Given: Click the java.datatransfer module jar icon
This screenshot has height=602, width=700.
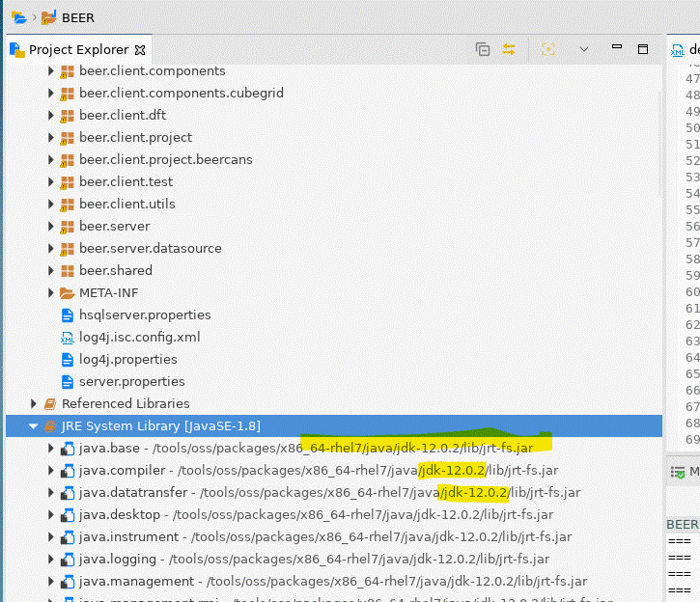Looking at the screenshot, I should click(68, 493).
